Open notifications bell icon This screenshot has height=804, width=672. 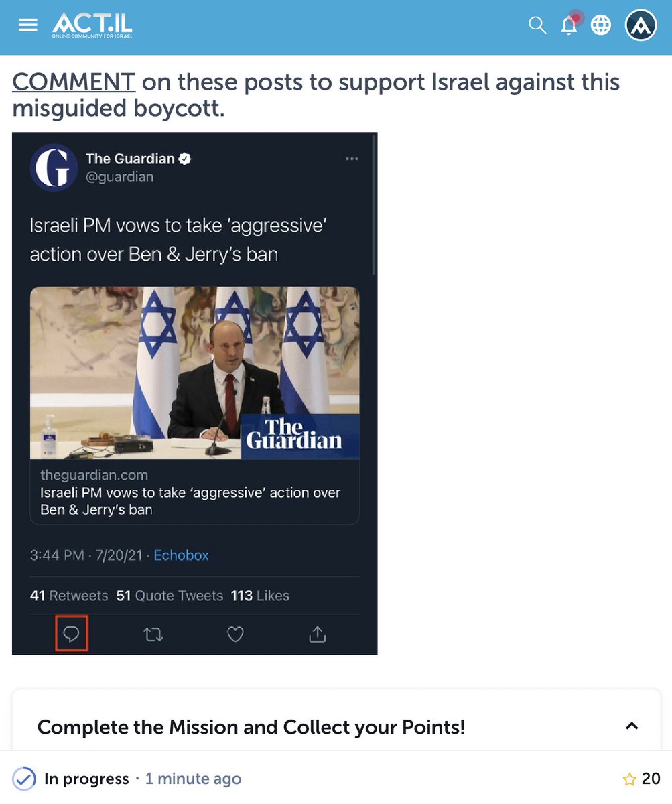(569, 24)
